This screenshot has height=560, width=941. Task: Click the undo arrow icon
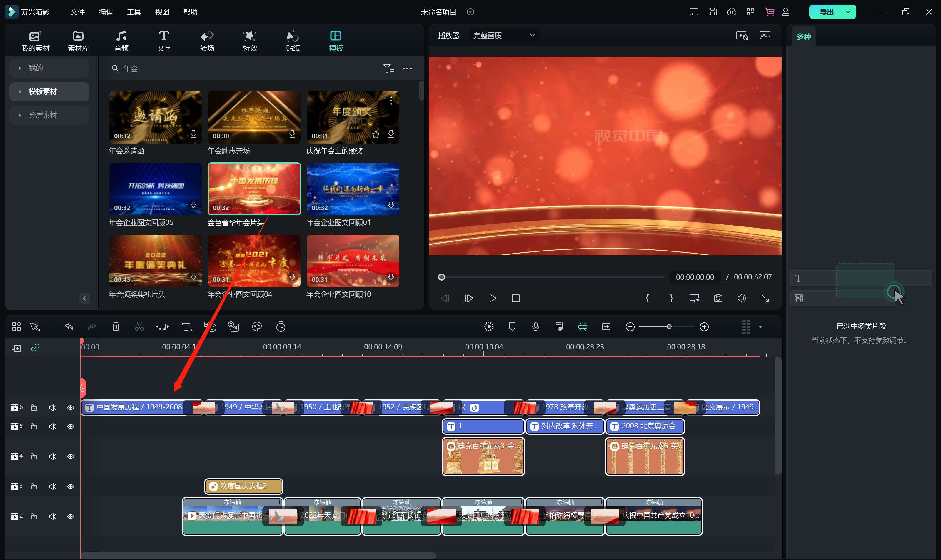(69, 327)
